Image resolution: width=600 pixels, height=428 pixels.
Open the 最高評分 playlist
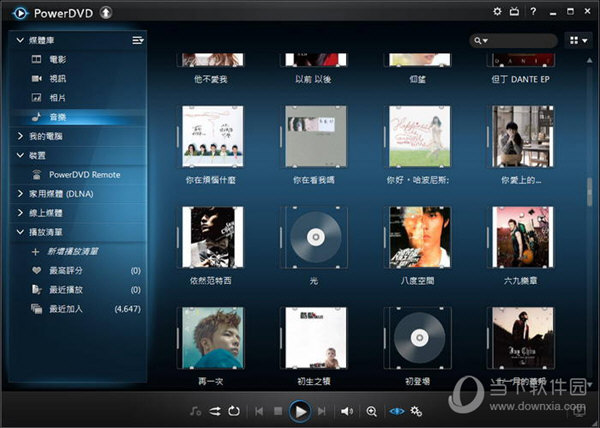point(78,270)
